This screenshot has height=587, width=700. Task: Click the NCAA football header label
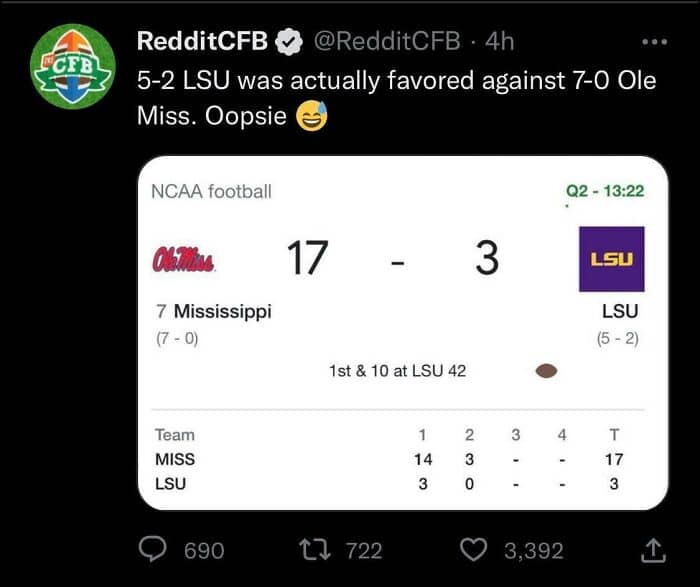point(211,191)
